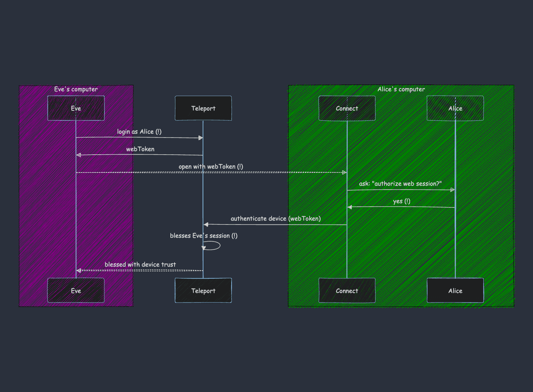The width and height of the screenshot is (533, 392).
Task: Click arrowhead of the login as Alice message
Action: click(201, 138)
